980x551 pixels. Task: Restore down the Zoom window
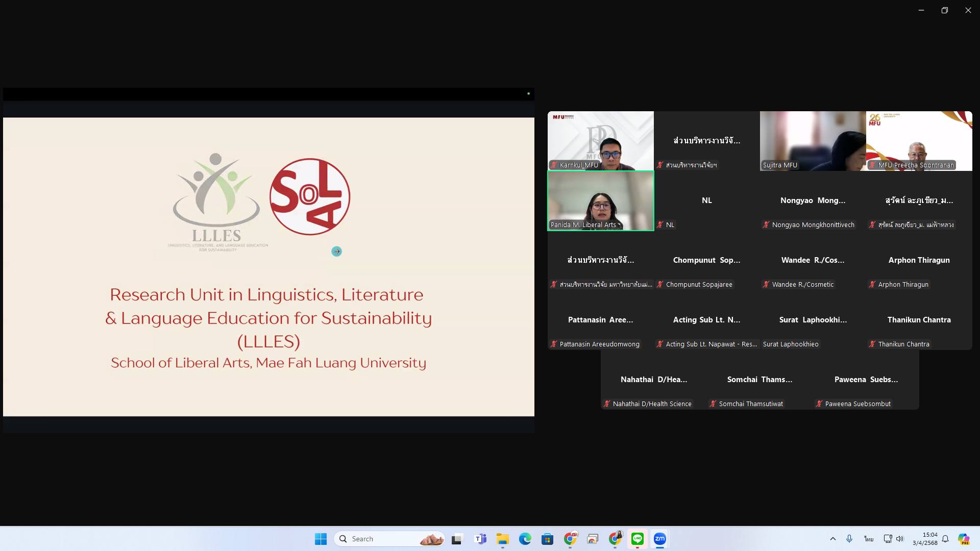[x=945, y=10]
